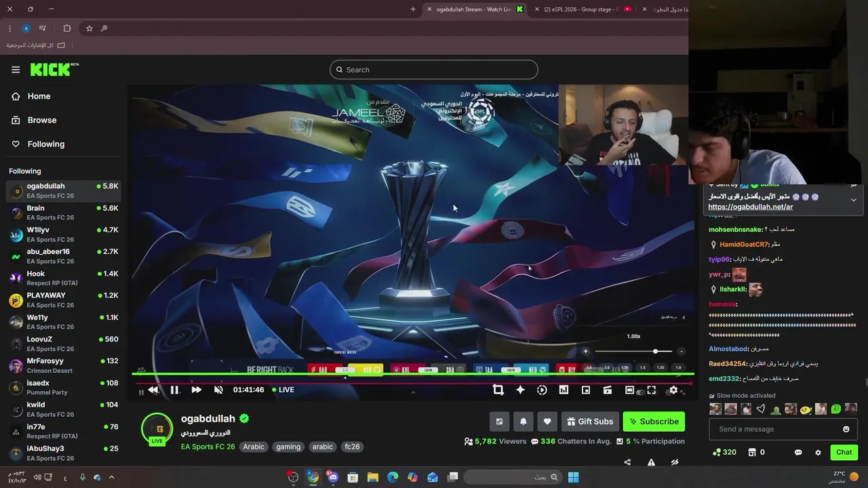Open W1llyv channel in Following list
The image size is (868, 488).
(x=64, y=235)
